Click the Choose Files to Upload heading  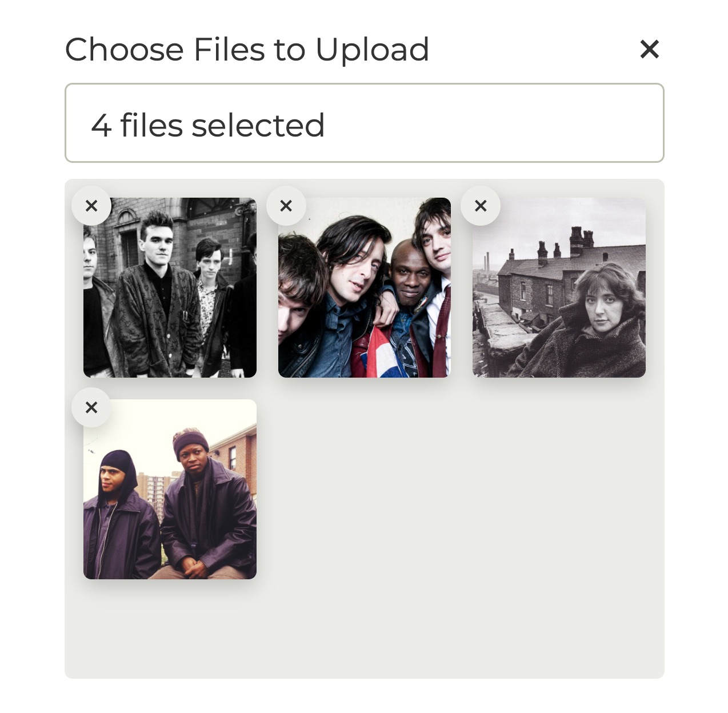(x=247, y=49)
